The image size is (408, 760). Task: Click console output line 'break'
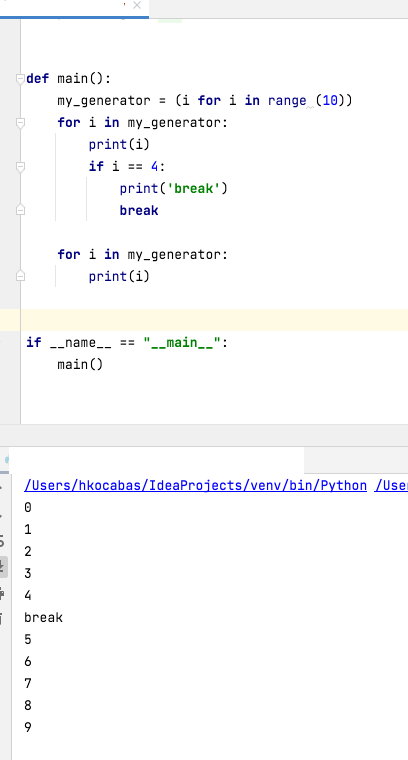click(x=44, y=618)
